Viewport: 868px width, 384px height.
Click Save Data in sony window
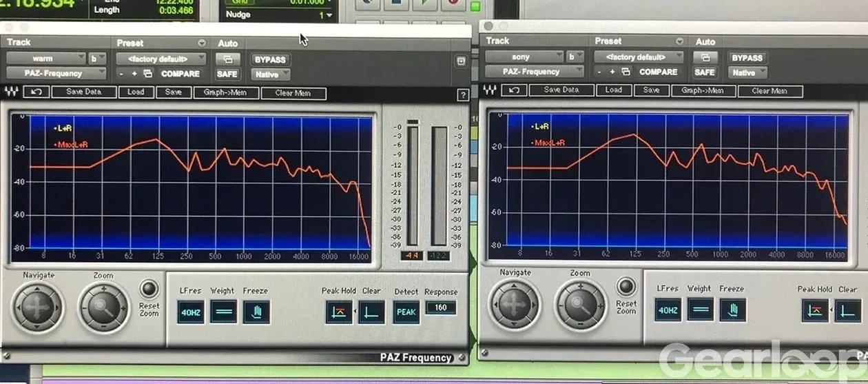click(x=561, y=90)
